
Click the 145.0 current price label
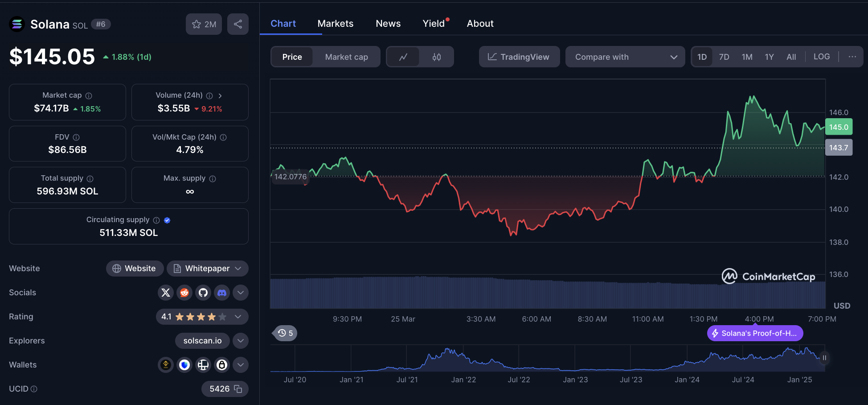839,127
